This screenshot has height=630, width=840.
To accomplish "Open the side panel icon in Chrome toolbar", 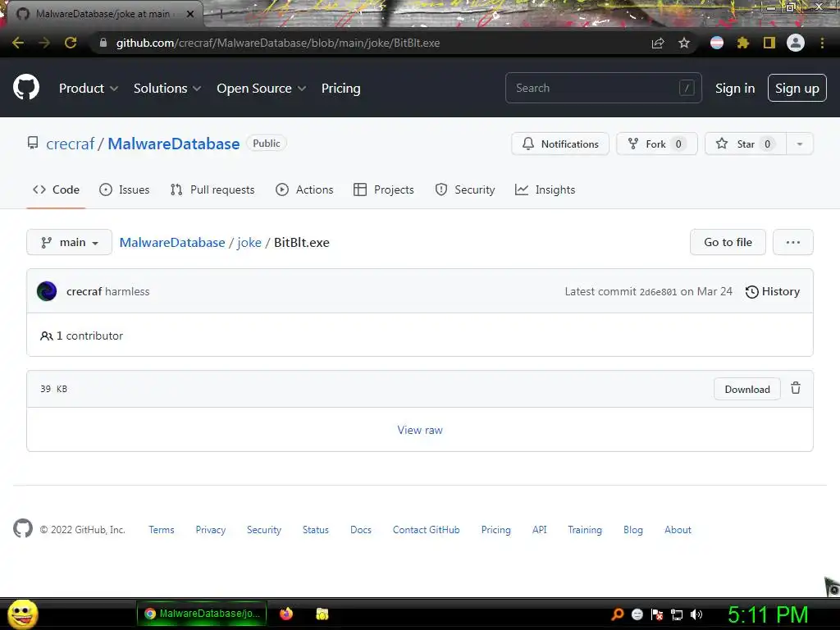I will pos(769,43).
